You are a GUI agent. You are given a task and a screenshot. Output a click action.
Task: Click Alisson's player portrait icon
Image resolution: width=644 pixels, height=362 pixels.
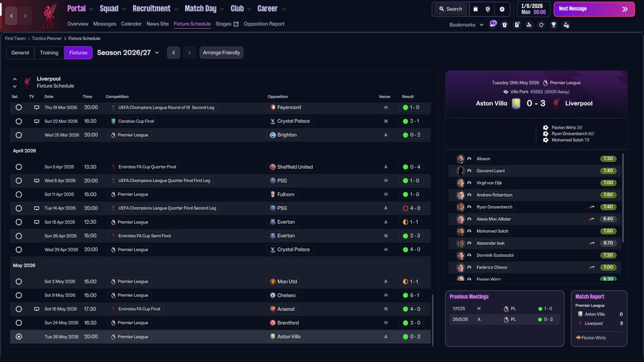460,159
